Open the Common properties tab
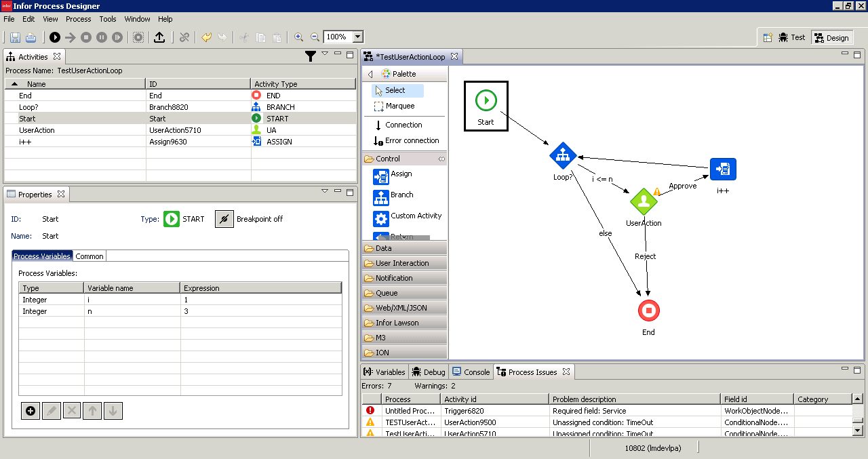Image resolution: width=868 pixels, height=459 pixels. click(90, 256)
